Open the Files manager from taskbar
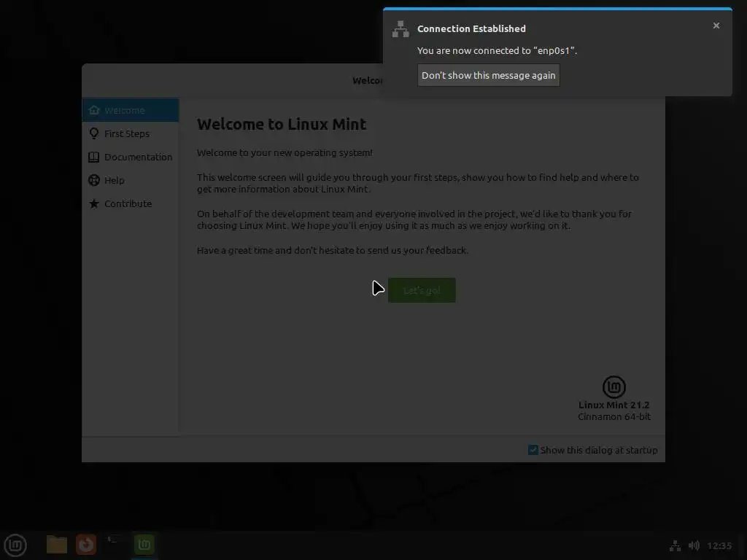Screen dimensions: 747x560 coord(57,545)
